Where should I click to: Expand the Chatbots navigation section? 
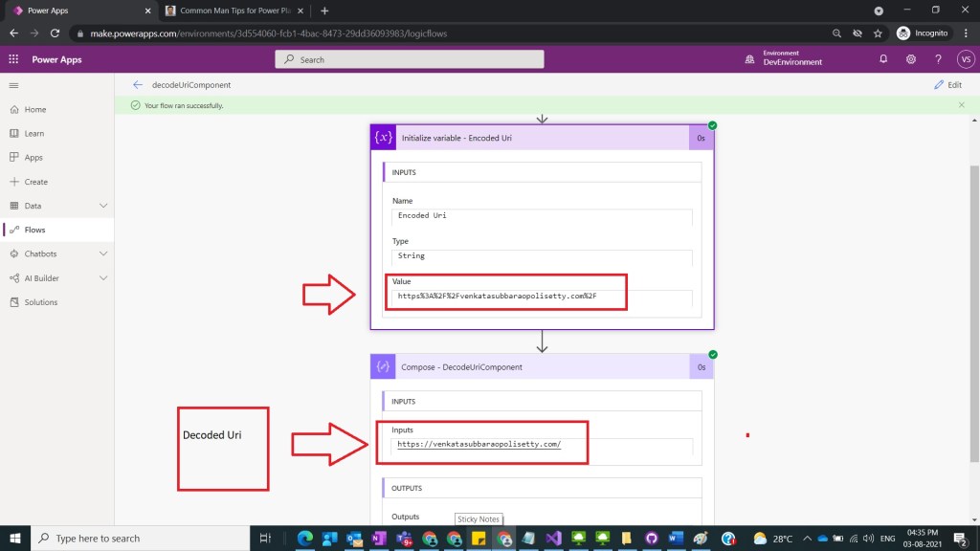click(103, 253)
